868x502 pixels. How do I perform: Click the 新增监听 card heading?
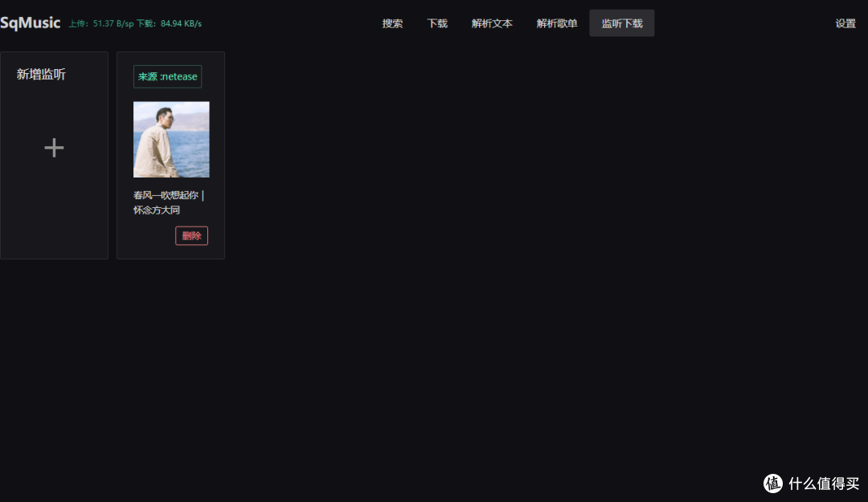41,74
